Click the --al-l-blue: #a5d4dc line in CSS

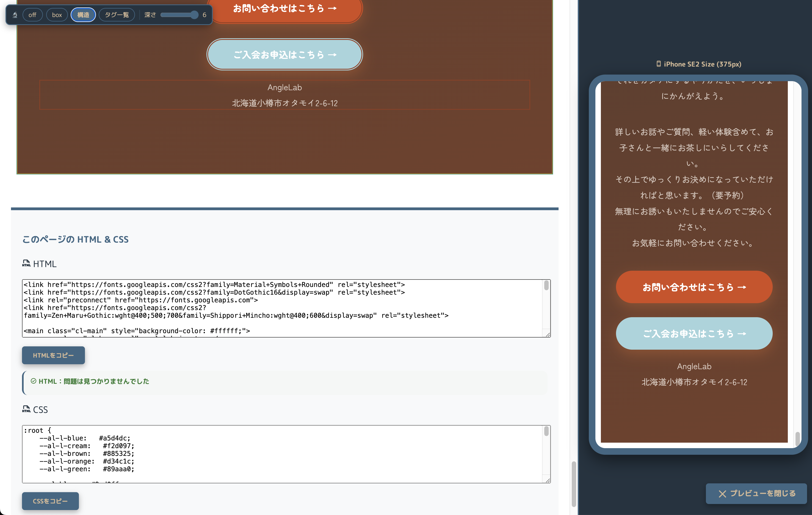click(85, 438)
